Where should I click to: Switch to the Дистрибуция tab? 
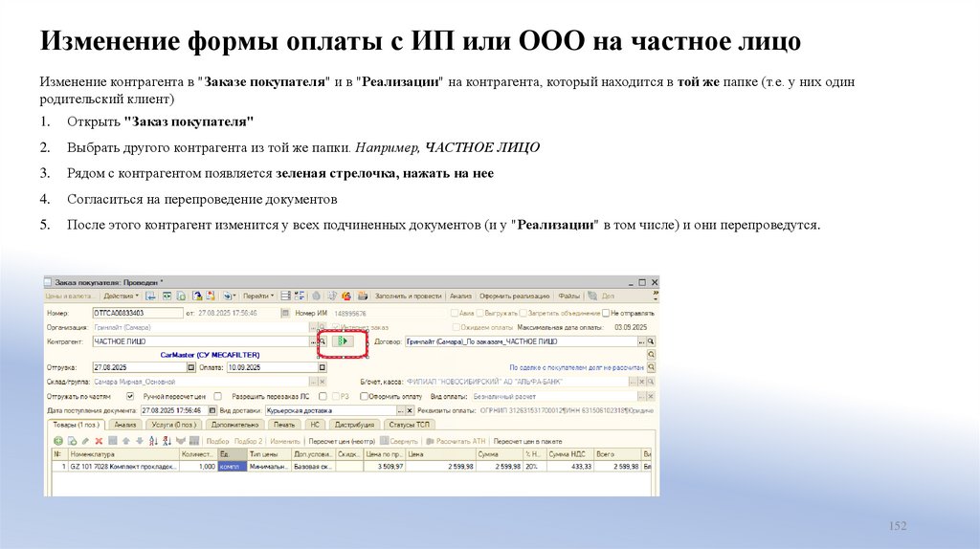pyautogui.click(x=354, y=425)
